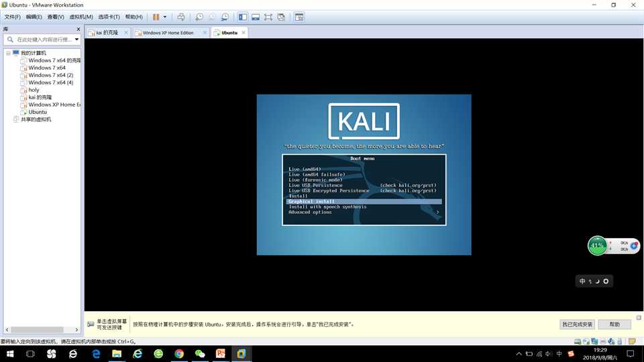Open the 文件(F) menu
Screen dimensions: 644x362
[12, 17]
